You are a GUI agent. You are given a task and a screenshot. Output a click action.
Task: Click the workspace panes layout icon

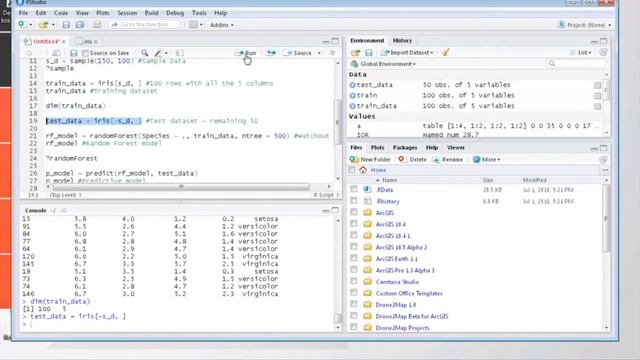click(193, 25)
